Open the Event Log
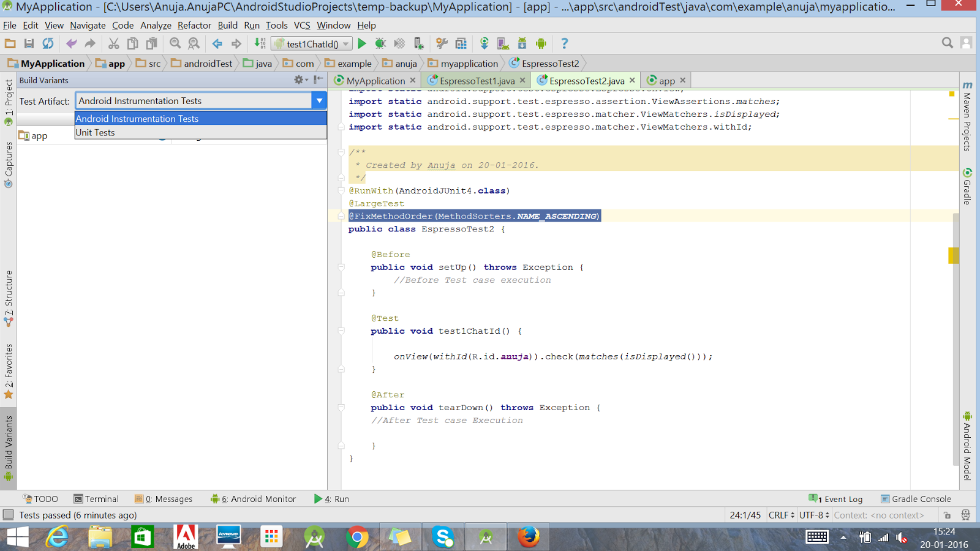The image size is (980, 551). click(840, 498)
